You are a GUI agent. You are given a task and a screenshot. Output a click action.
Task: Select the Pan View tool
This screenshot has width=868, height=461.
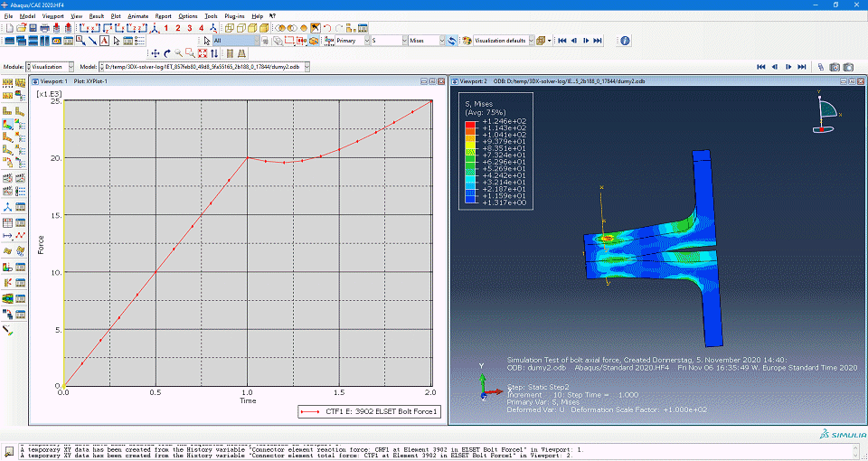click(x=155, y=53)
